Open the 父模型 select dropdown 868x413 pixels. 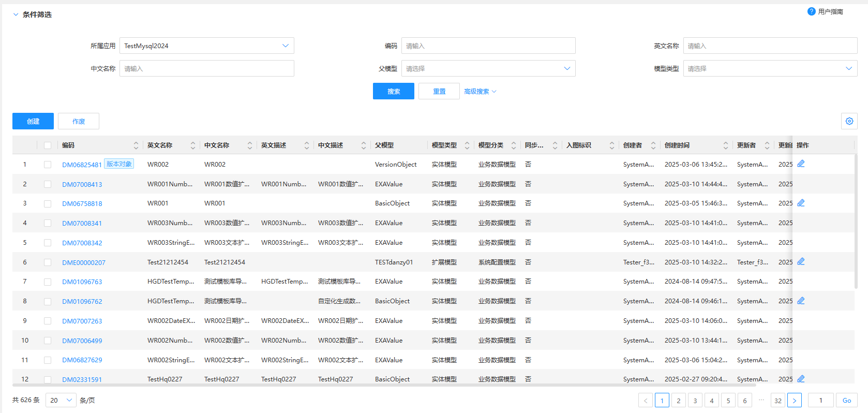pyautogui.click(x=488, y=68)
